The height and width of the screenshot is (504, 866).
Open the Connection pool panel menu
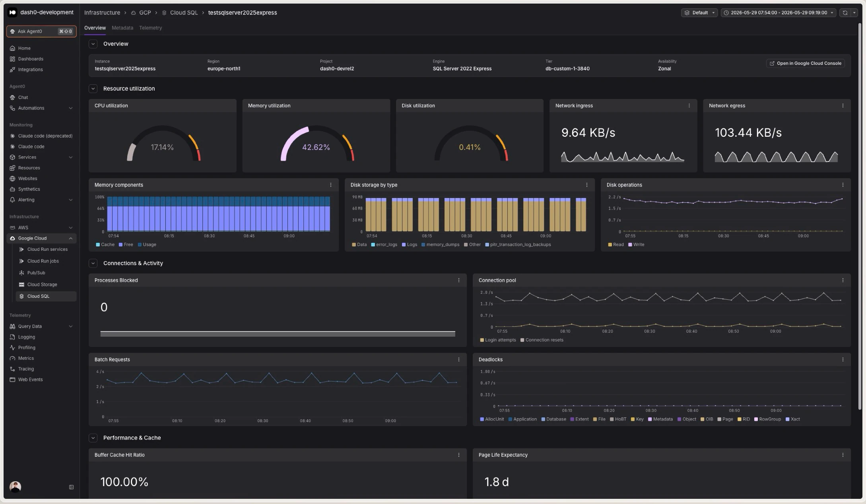(x=843, y=280)
